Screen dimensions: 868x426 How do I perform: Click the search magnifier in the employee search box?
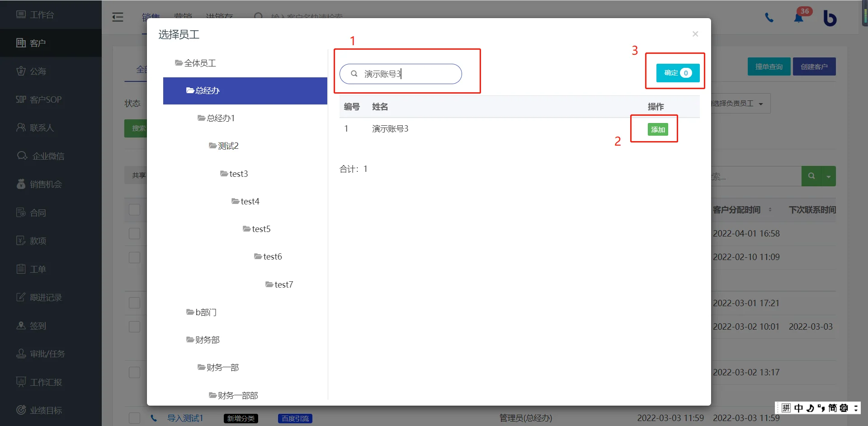point(354,74)
